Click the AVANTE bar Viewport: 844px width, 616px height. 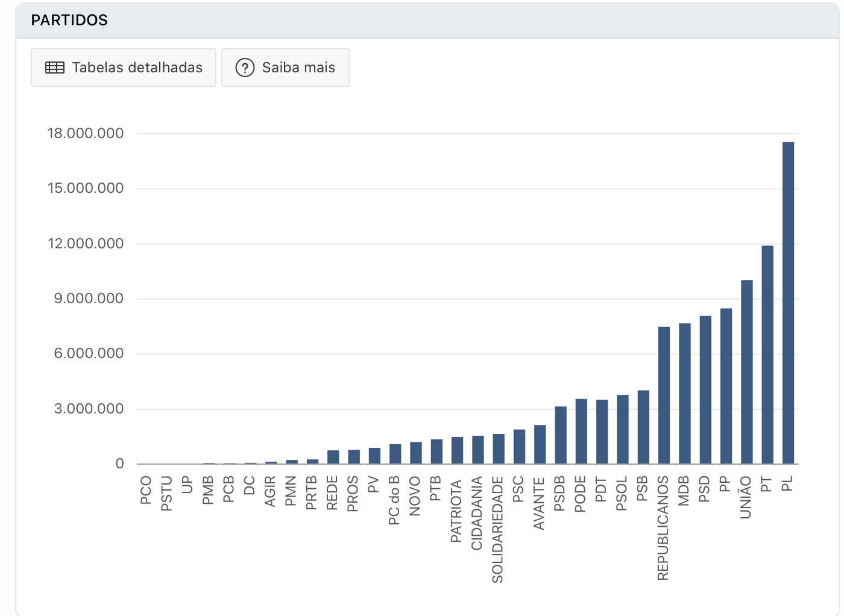pos(540,445)
